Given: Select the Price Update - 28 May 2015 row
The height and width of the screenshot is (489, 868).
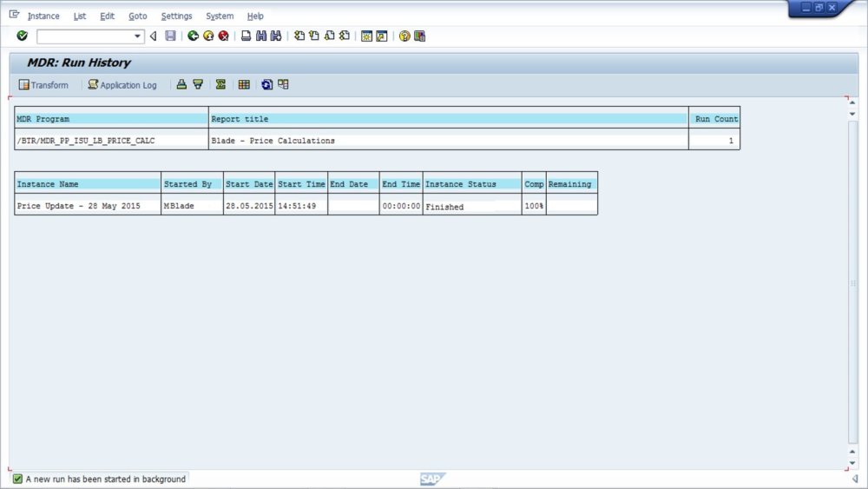Looking at the screenshot, I should coord(306,206).
